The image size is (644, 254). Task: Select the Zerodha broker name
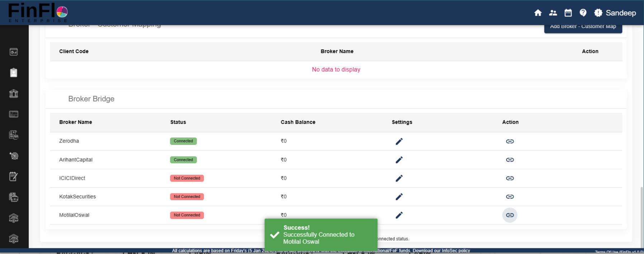pyautogui.click(x=69, y=141)
